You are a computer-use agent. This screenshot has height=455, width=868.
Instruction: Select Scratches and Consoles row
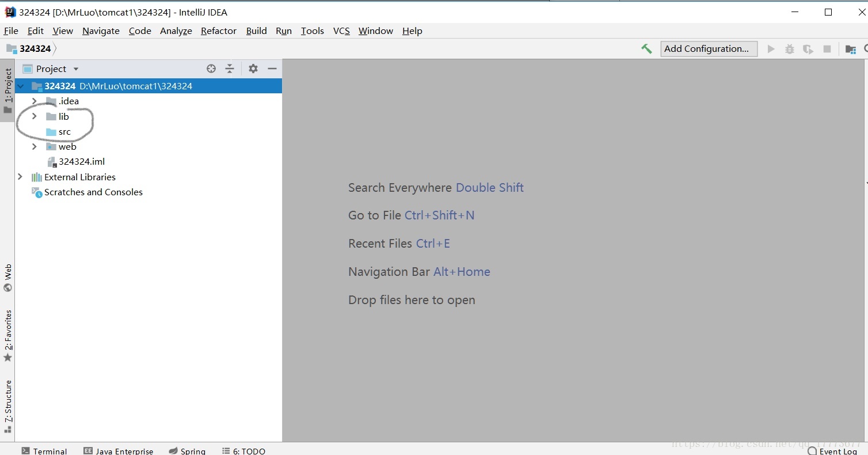pos(93,192)
